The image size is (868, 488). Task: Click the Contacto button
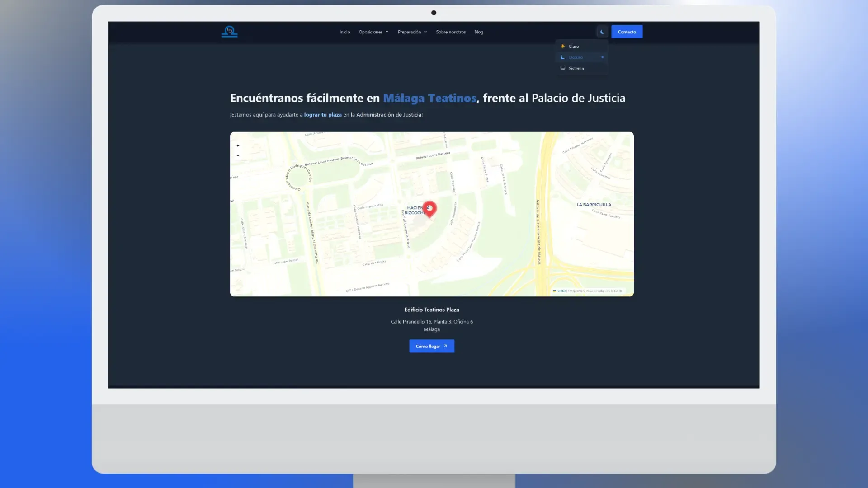tap(627, 32)
